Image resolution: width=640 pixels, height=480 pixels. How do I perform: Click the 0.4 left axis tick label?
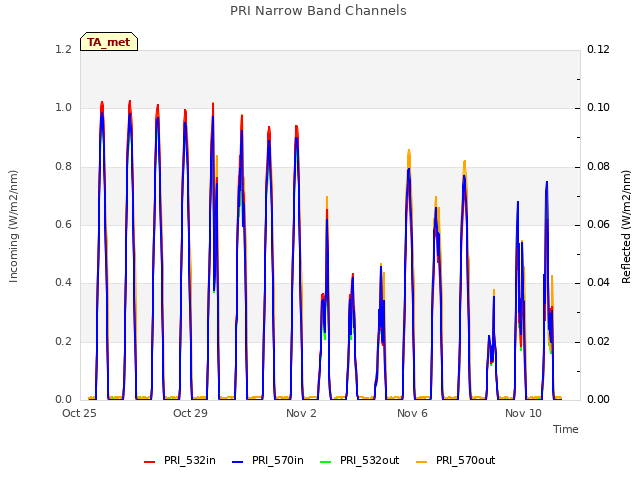click(63, 282)
